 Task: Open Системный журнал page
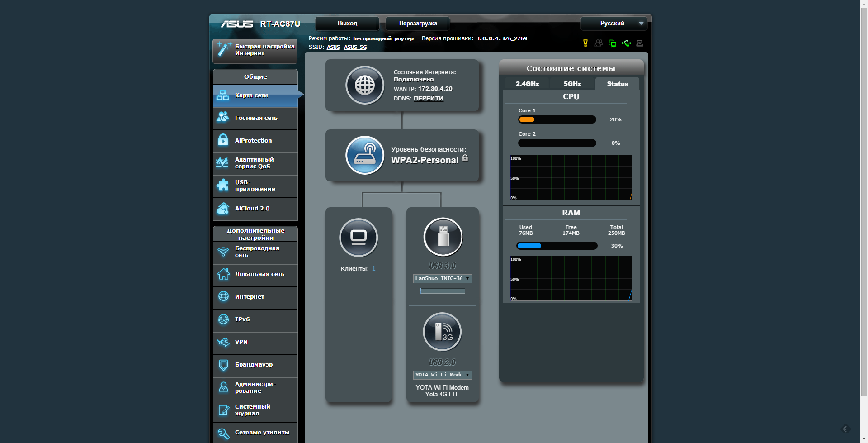pos(255,410)
